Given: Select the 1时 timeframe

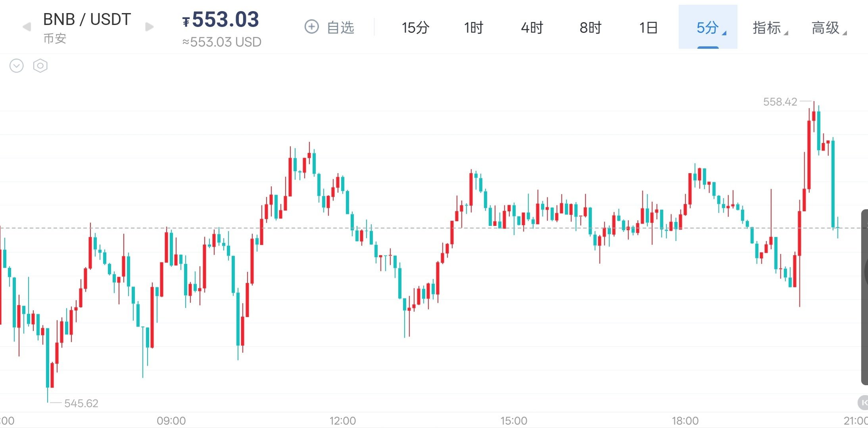Looking at the screenshot, I should (474, 28).
